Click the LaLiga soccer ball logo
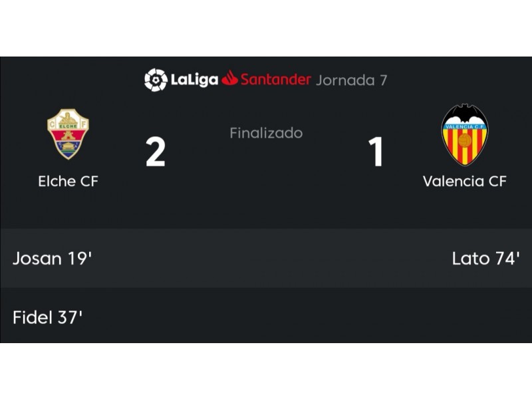Screen dimensions: 532x399 (156, 80)
